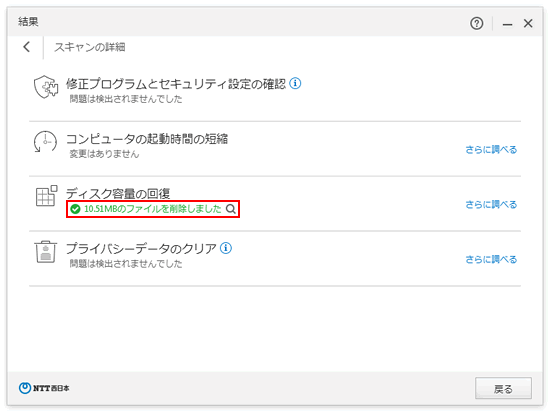Click the shield puzzle icon for security fixes
The height and width of the screenshot is (418, 550).
(x=46, y=86)
